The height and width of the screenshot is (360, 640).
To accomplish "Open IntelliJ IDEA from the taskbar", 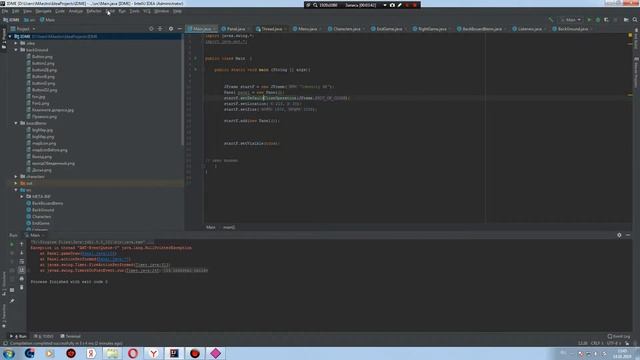I will (x=174, y=353).
